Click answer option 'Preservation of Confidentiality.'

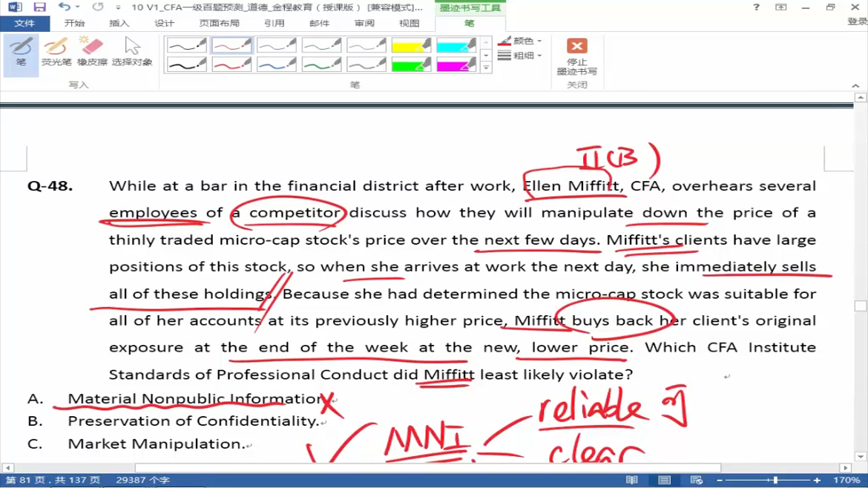tap(194, 421)
